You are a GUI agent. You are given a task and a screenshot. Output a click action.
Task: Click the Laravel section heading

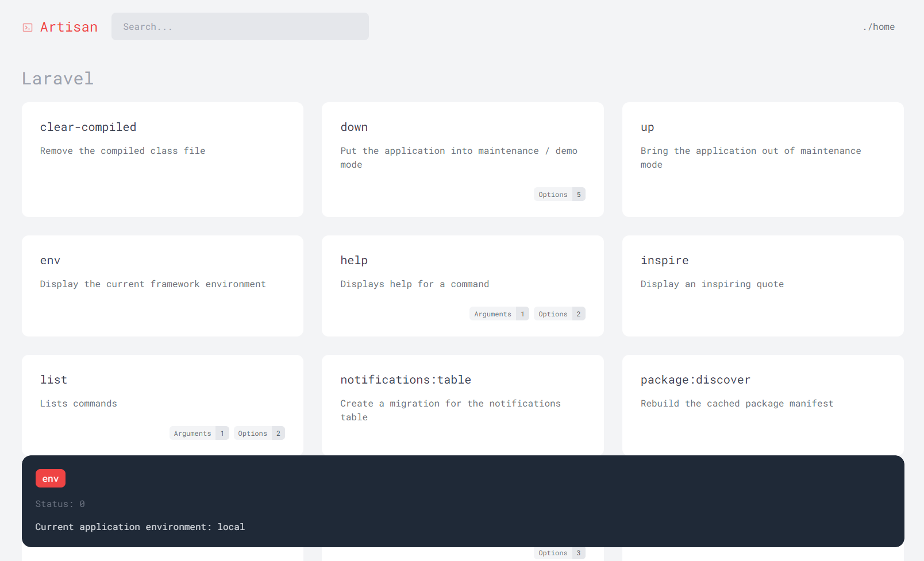point(57,79)
